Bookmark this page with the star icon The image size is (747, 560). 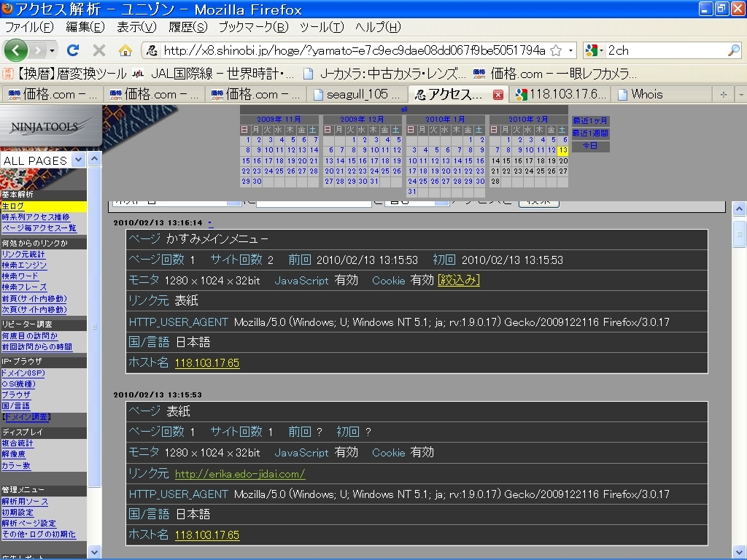pyautogui.click(x=556, y=50)
